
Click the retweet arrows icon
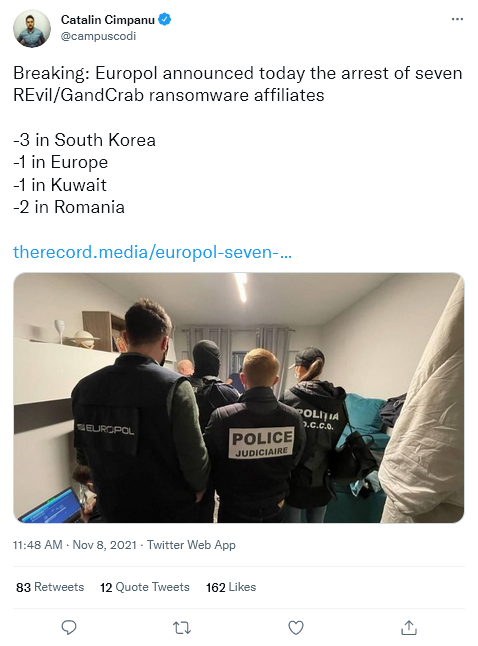pos(181,628)
